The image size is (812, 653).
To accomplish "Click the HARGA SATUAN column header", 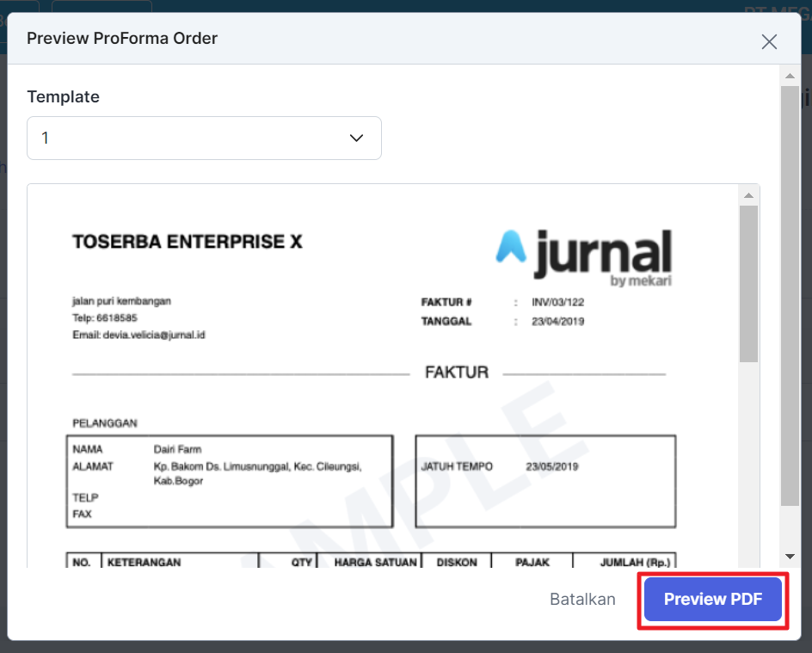I will (x=375, y=563).
